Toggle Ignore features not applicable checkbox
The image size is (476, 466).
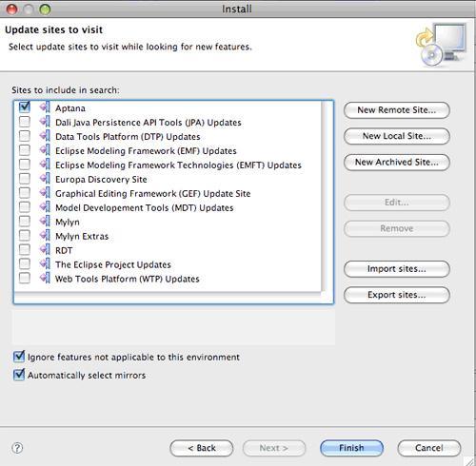tap(19, 357)
